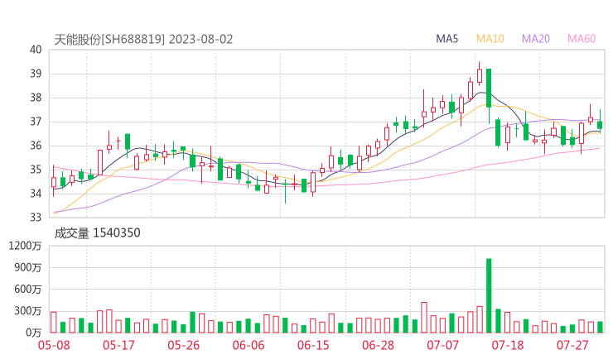The image size is (613, 364).
Task: Click the 40 price axis label
Action: click(36, 50)
